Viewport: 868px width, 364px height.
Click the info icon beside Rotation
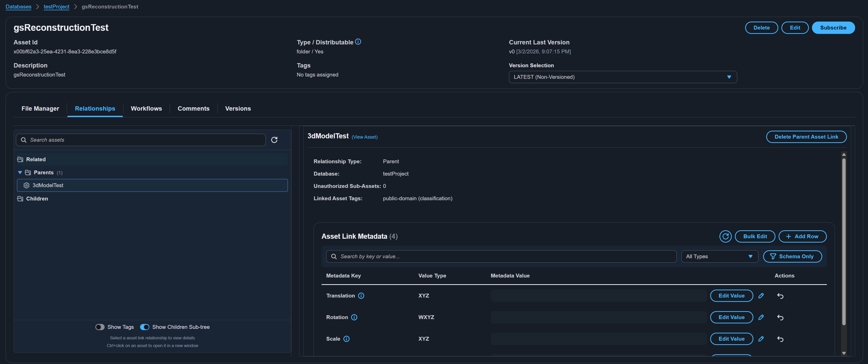[x=354, y=317]
